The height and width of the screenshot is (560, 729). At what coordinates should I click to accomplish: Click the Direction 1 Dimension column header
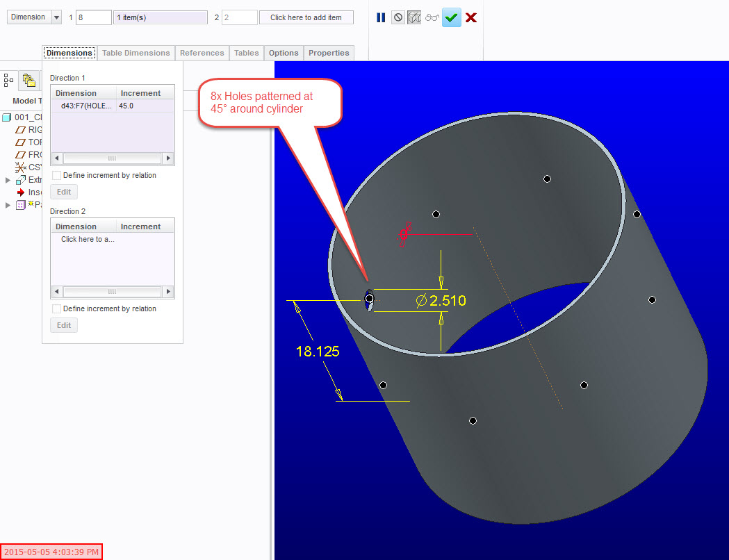[83, 93]
